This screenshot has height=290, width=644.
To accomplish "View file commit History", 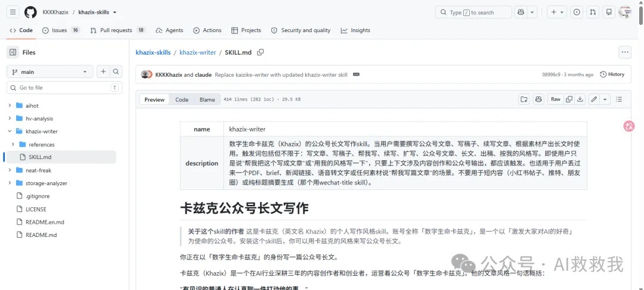I will coord(612,74).
